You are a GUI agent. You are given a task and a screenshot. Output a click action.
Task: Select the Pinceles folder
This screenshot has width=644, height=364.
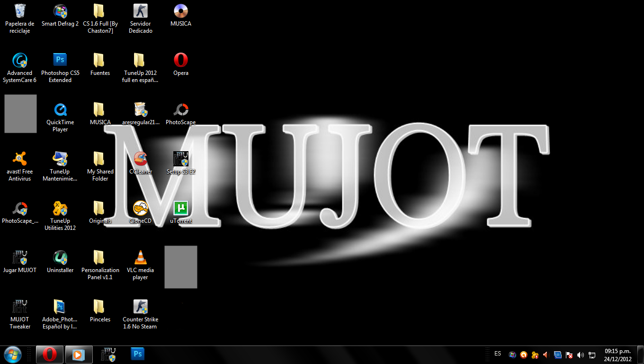coord(100,307)
